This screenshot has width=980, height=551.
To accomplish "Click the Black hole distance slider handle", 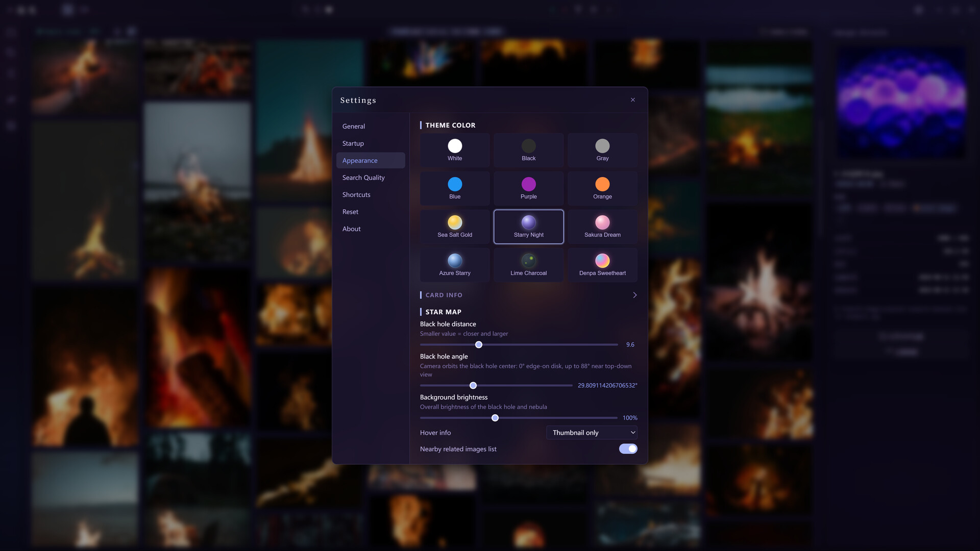I will pos(479,345).
